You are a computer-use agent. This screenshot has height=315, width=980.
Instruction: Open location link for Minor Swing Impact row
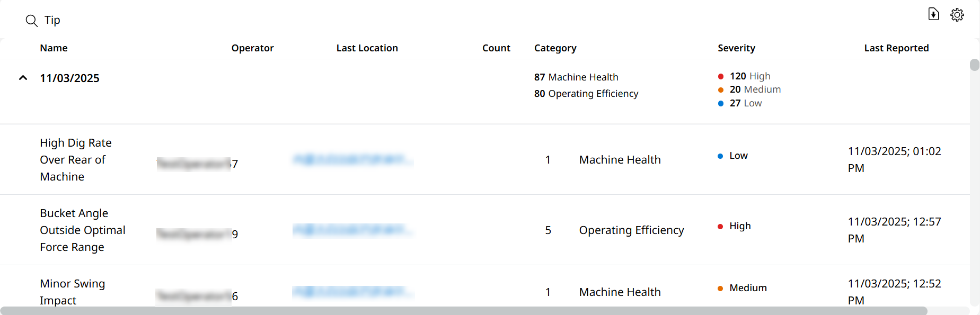click(x=352, y=292)
